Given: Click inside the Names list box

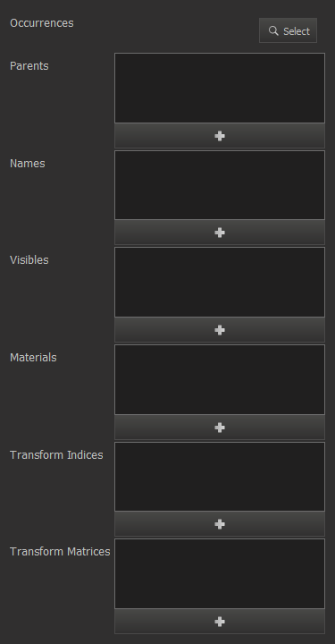Looking at the screenshot, I should (x=220, y=185).
